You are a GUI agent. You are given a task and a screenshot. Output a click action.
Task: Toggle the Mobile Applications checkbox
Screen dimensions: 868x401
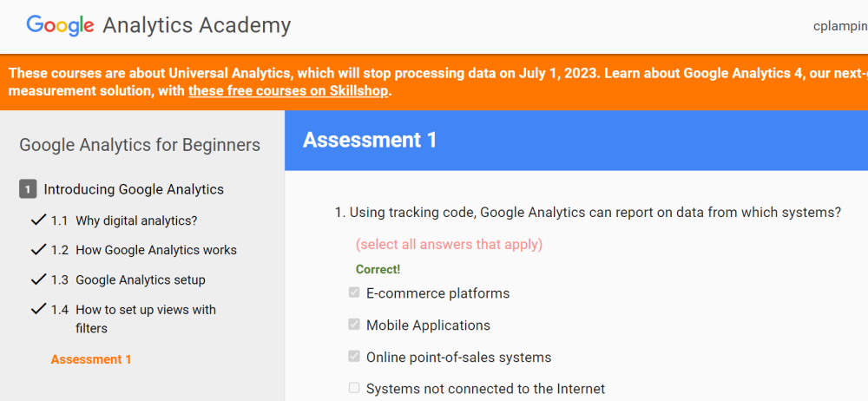click(354, 325)
